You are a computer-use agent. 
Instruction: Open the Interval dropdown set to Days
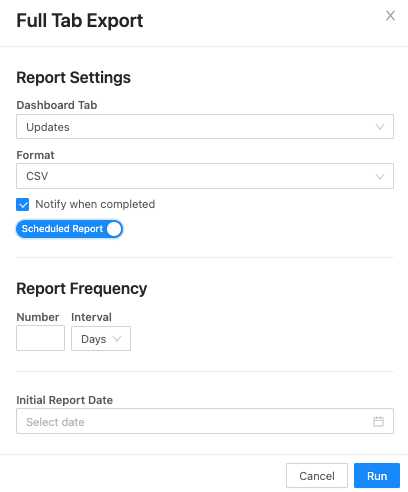pyautogui.click(x=101, y=339)
